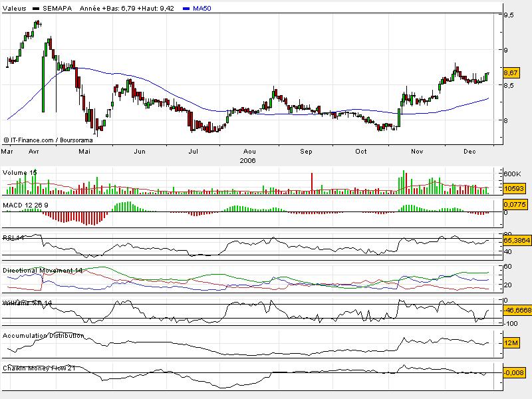Screen dimensions: 532x399
Task: Click the volume value tag 10593
Action: [x=514, y=188]
